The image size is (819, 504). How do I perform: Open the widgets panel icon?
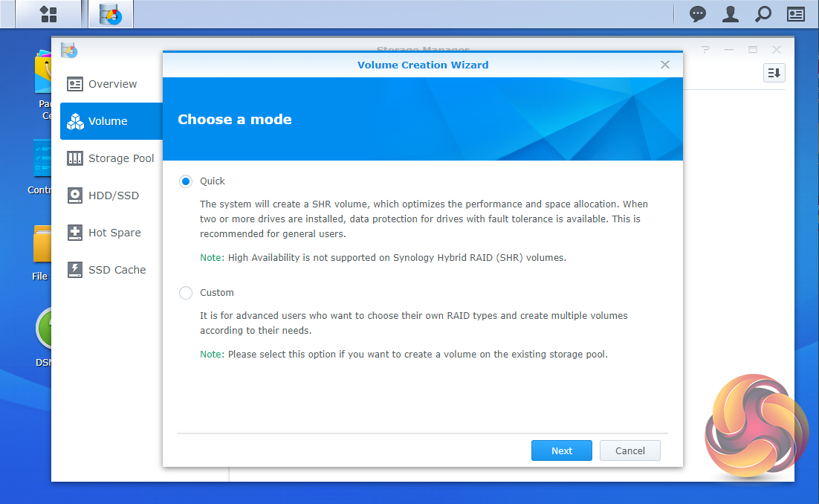[x=796, y=14]
